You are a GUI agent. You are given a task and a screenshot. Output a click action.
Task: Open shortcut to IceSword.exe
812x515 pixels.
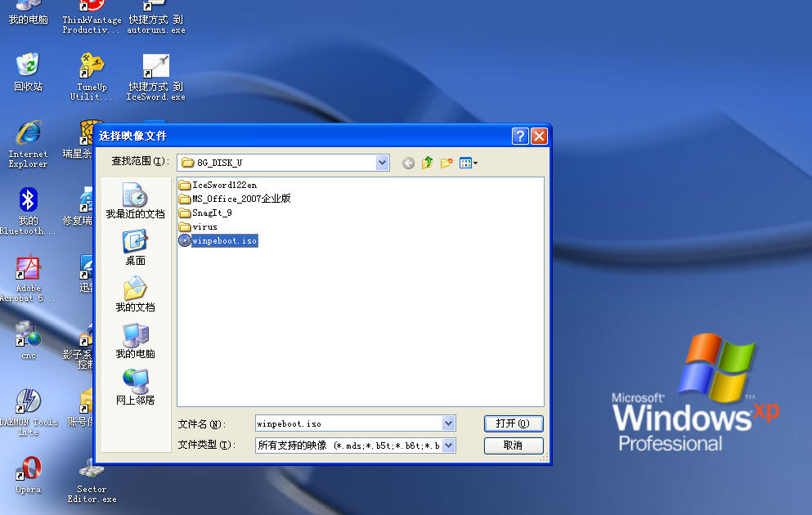tap(156, 77)
